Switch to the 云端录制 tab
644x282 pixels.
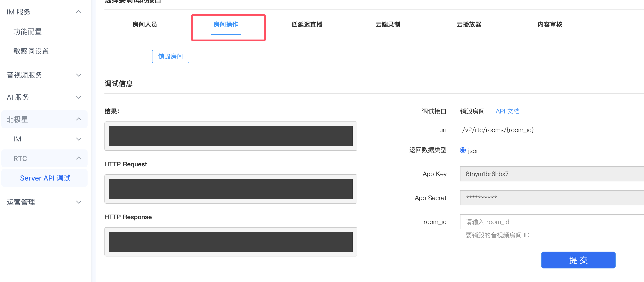388,24
